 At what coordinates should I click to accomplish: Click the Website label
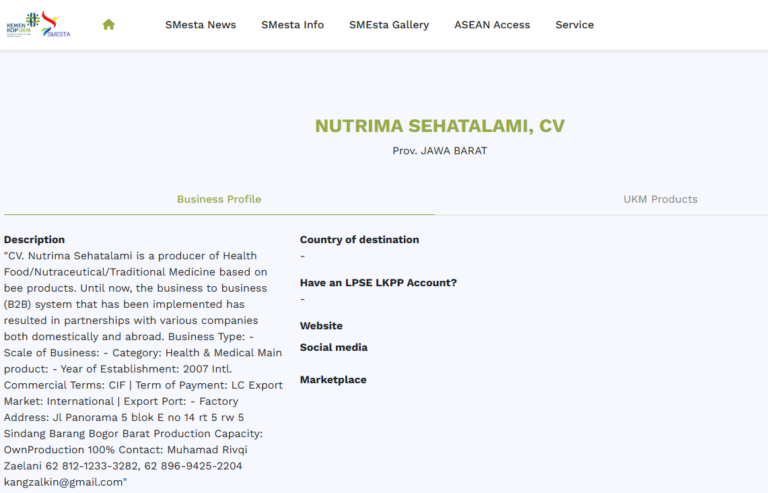coord(321,326)
